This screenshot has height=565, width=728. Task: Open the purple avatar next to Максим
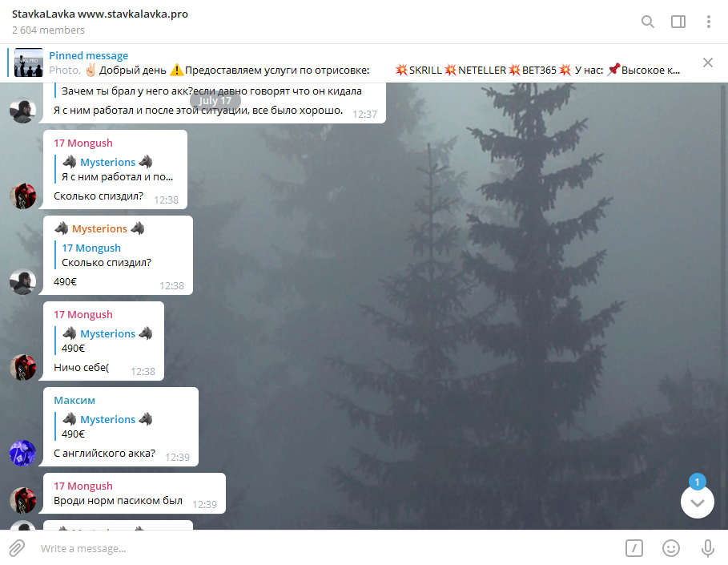[x=22, y=453]
